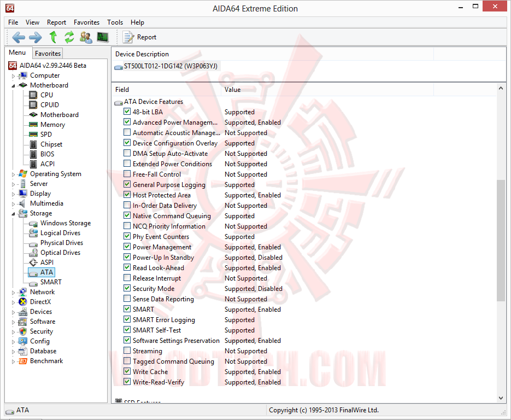Toggle the 48-bit LBA checkbox
Screen dimensions: 511x420
point(127,112)
